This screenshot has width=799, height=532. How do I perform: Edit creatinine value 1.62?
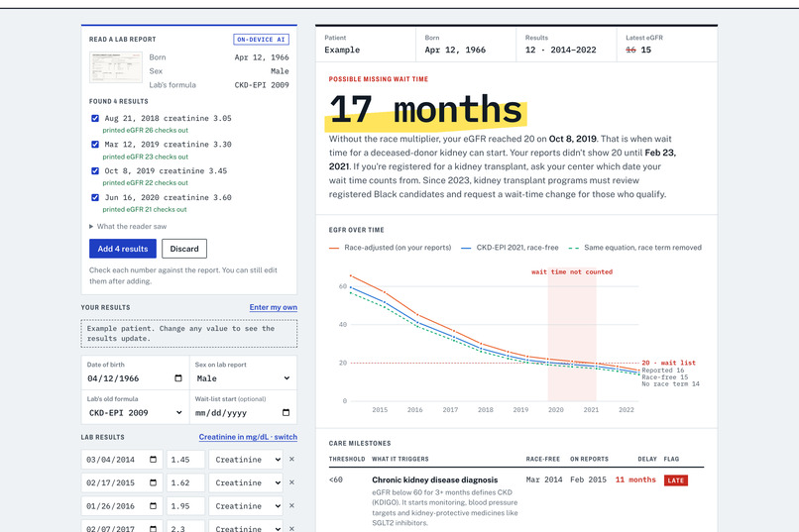pos(185,482)
